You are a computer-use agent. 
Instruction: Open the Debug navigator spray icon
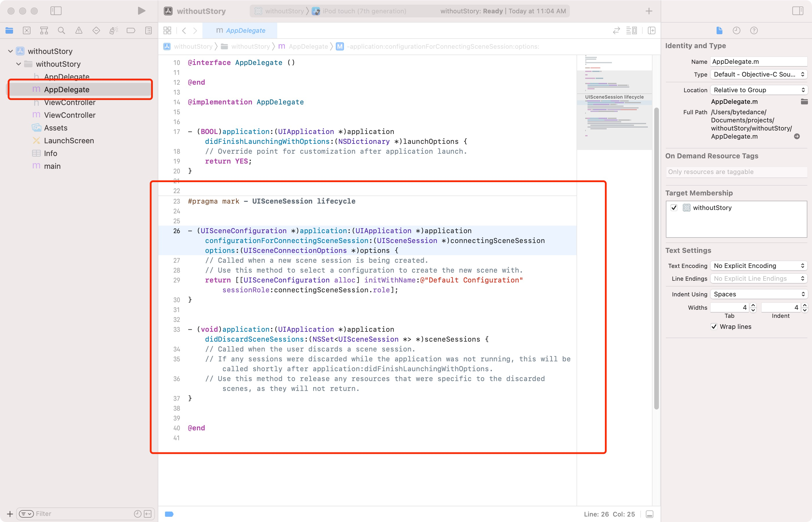coord(113,30)
